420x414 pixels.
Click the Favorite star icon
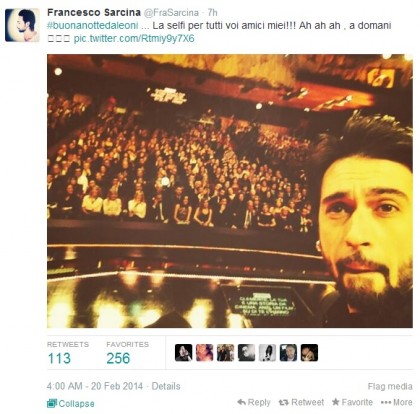coord(336,402)
